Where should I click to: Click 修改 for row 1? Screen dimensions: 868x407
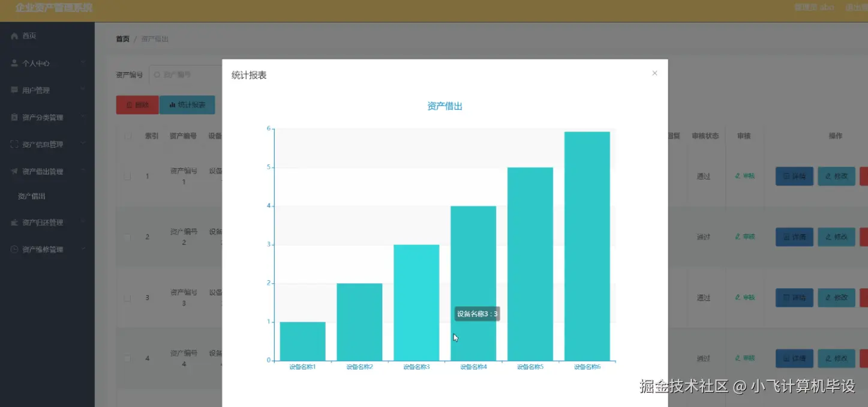[836, 176]
